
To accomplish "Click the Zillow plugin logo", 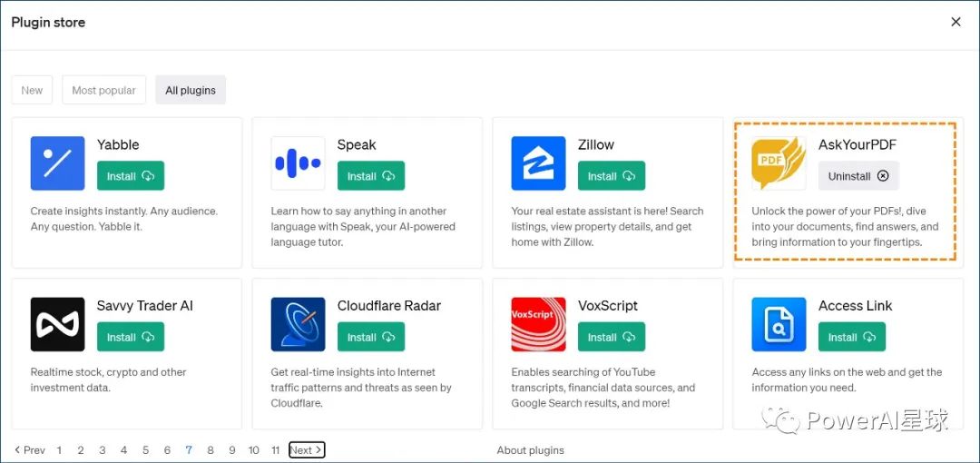I will [x=538, y=163].
